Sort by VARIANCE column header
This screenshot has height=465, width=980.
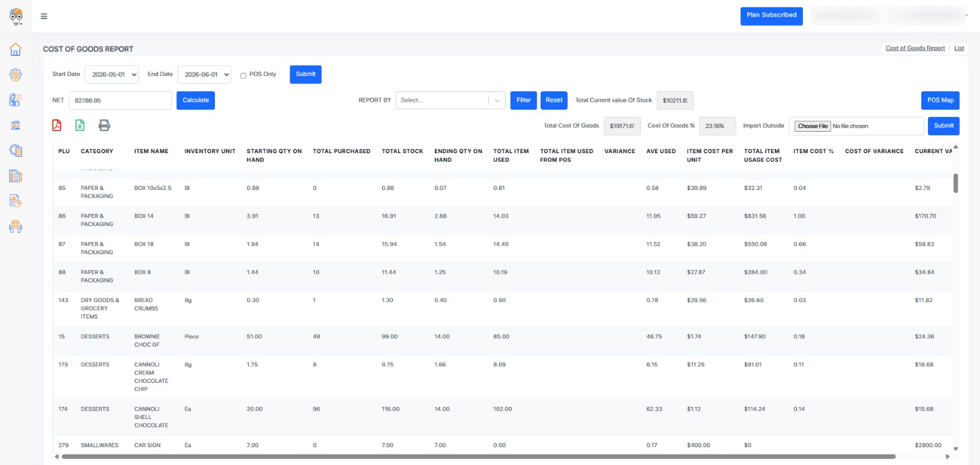click(620, 151)
